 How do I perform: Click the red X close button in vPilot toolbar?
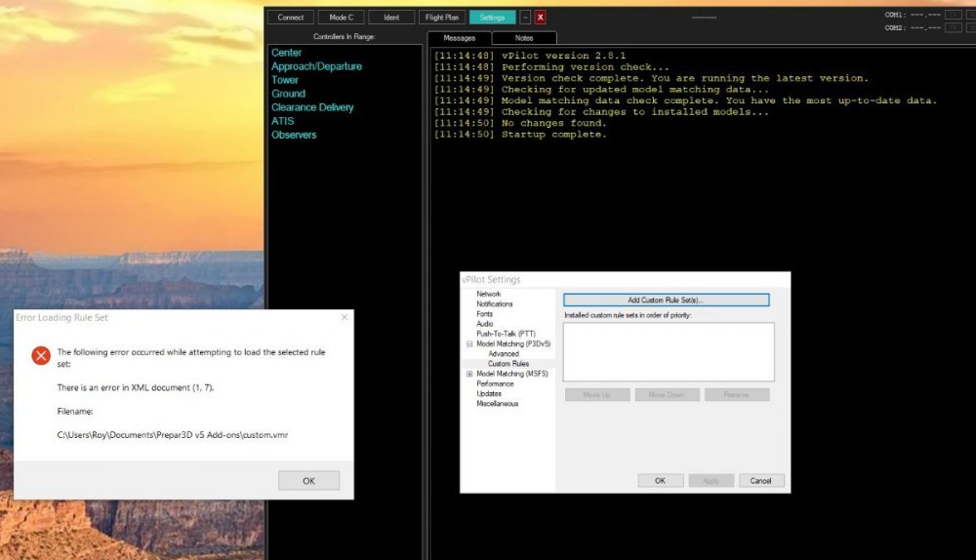click(540, 18)
